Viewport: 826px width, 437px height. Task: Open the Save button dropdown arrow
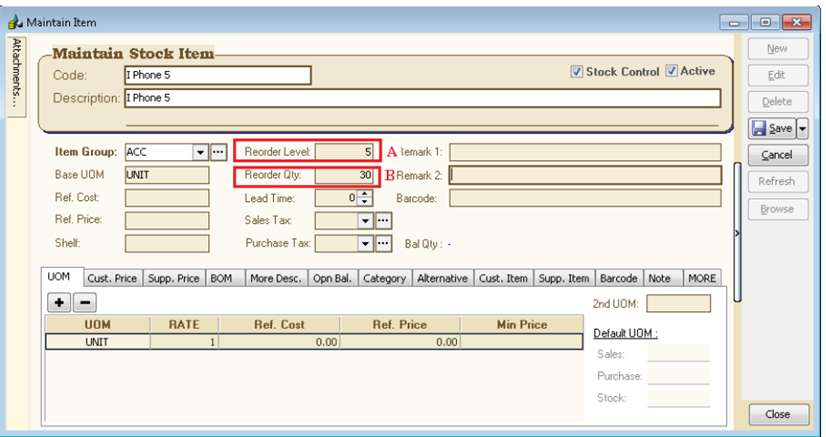(x=802, y=129)
